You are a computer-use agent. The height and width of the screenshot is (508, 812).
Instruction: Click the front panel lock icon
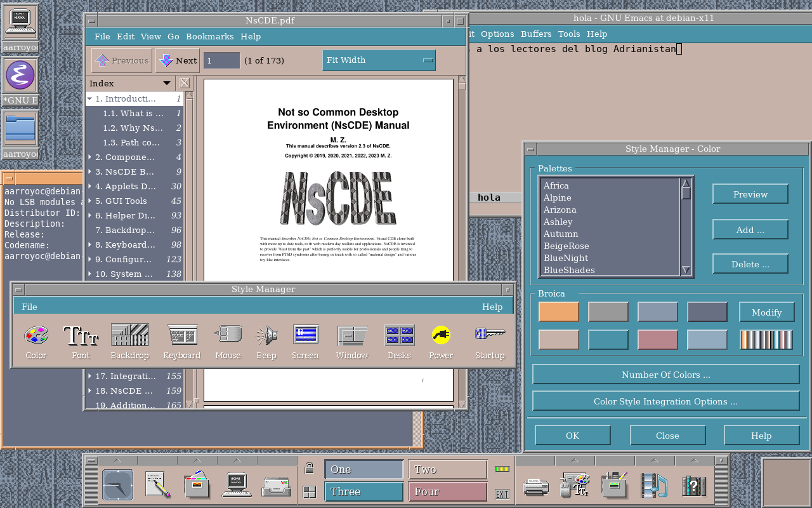309,469
